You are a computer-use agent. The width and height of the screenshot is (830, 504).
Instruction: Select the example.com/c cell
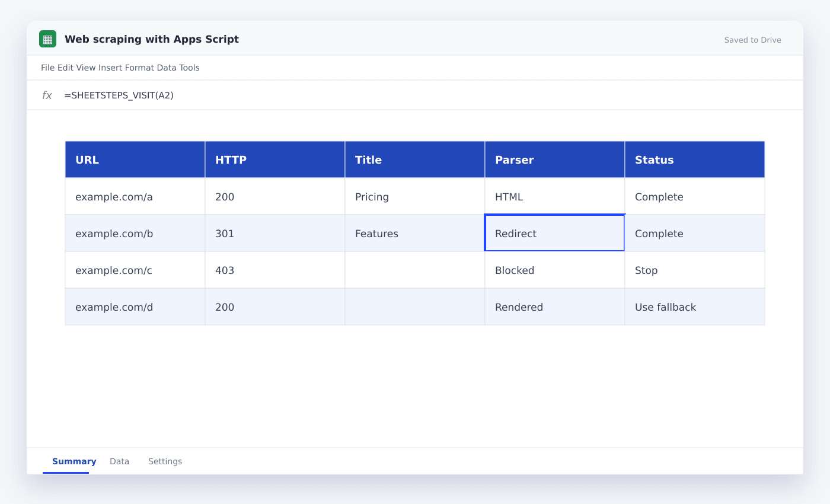[x=135, y=270]
